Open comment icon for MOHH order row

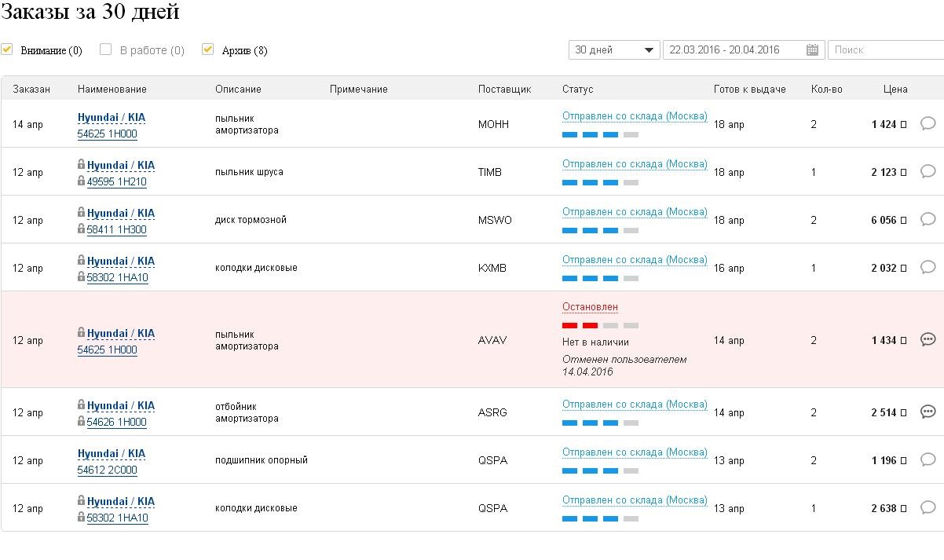(x=928, y=123)
